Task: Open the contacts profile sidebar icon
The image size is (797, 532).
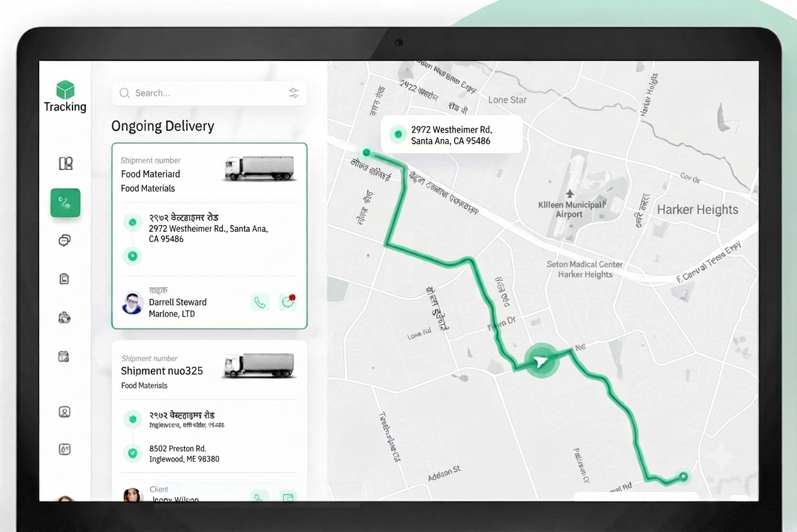Action: pyautogui.click(x=64, y=412)
